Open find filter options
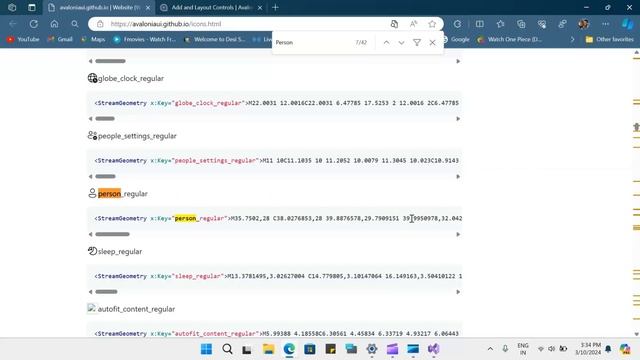 (417, 42)
